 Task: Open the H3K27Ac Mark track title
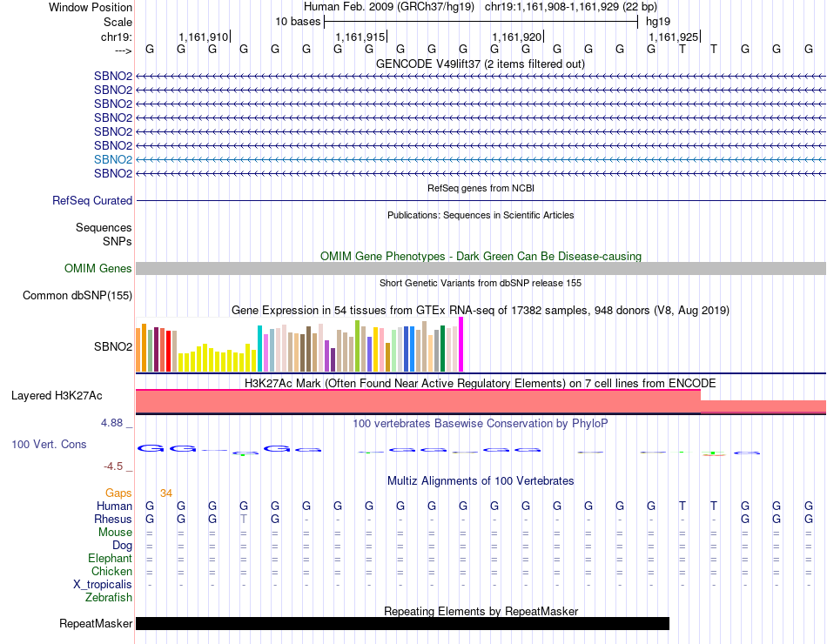(481, 384)
